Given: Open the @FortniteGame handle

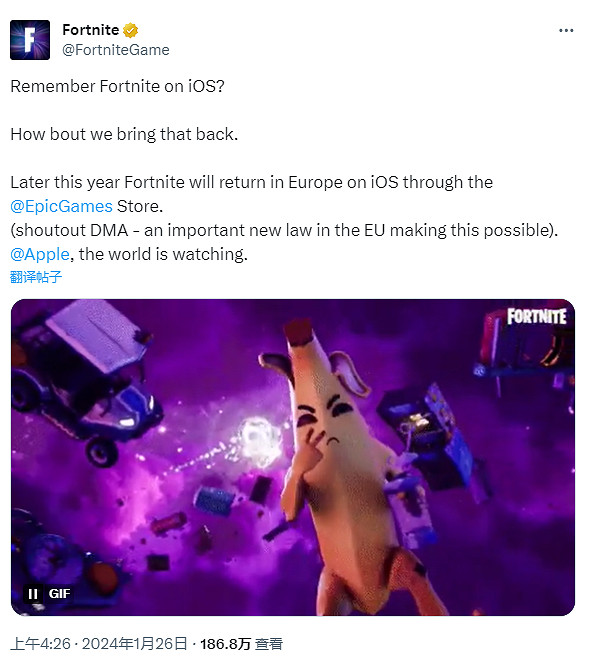Looking at the screenshot, I should (116, 50).
